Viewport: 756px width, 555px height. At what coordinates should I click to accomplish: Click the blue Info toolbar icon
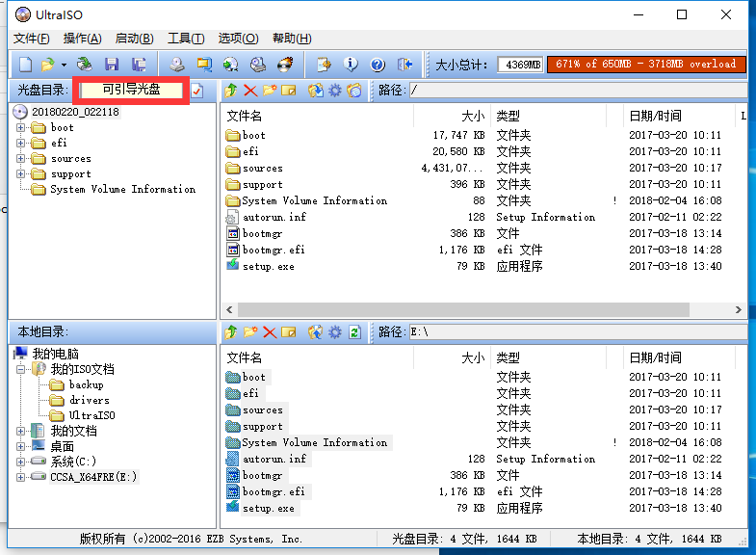tap(351, 65)
